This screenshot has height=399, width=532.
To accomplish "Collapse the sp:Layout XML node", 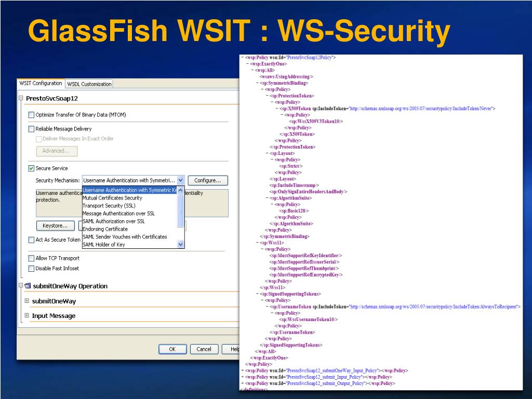I will (267, 153).
